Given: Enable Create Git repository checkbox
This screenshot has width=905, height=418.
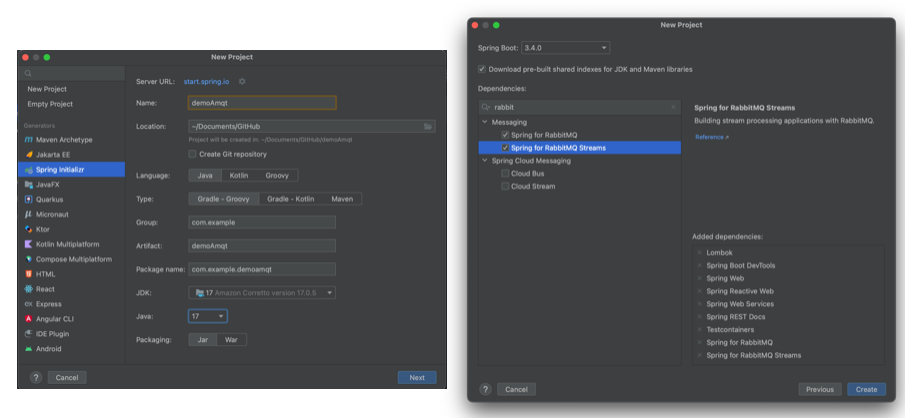Looking at the screenshot, I should (193, 154).
